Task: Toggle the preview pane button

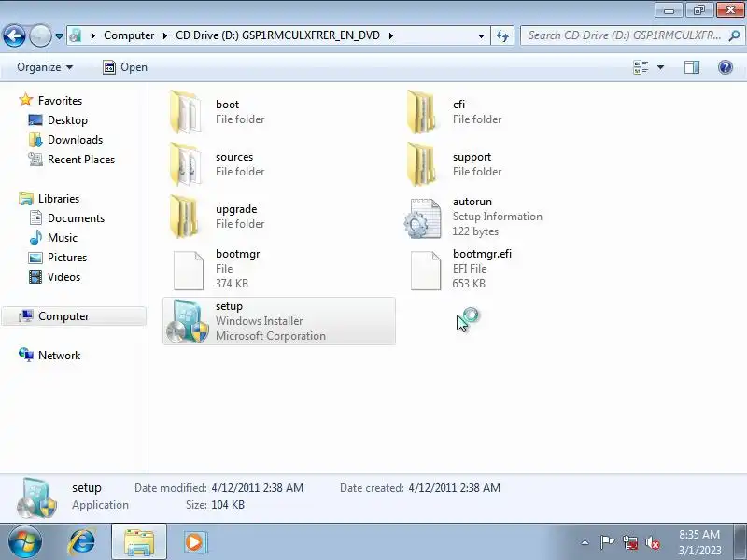Action: pyautogui.click(x=692, y=67)
